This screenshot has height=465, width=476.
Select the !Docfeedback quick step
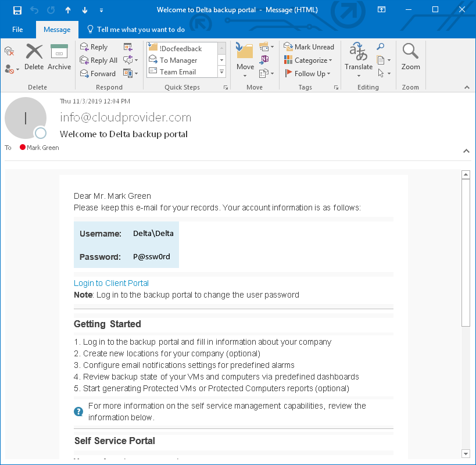coord(182,48)
